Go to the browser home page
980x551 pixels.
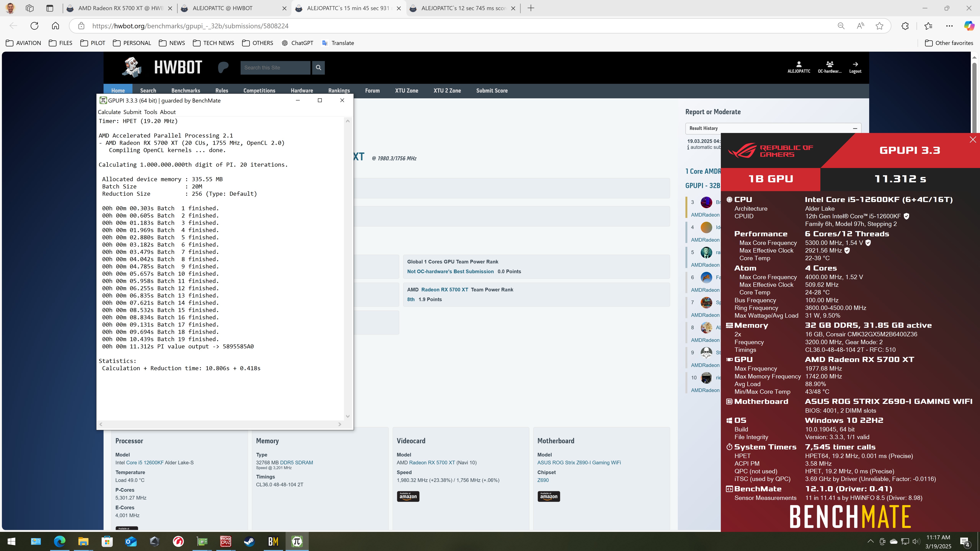point(56,26)
